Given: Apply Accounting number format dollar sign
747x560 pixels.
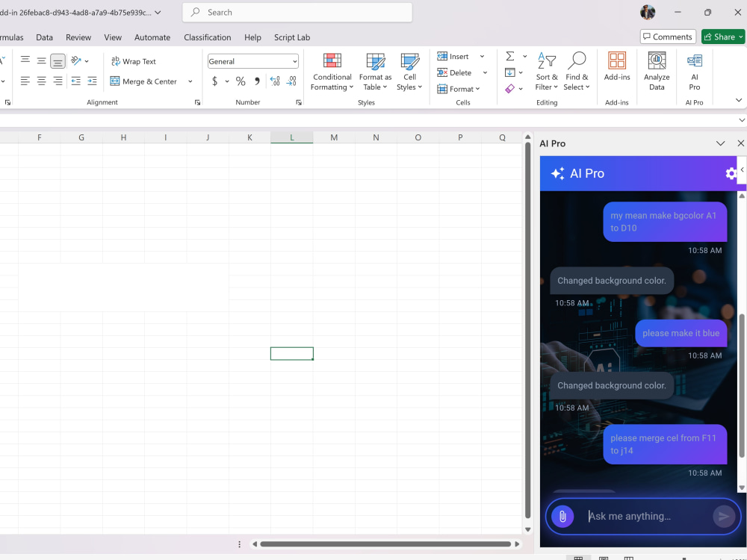Looking at the screenshot, I should point(215,81).
